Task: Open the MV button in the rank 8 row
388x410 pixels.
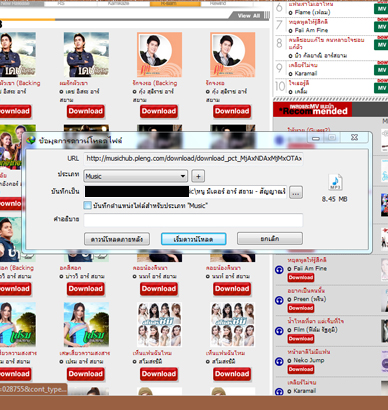Action: 381,45
